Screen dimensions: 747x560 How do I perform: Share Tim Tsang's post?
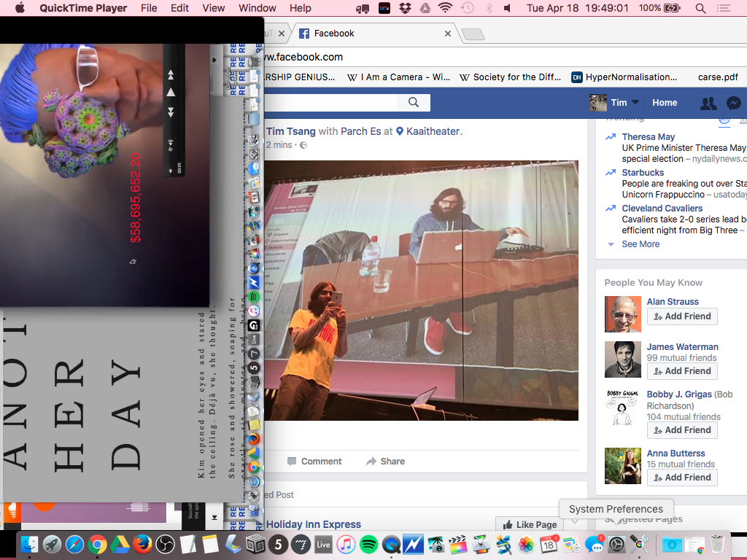[385, 462]
